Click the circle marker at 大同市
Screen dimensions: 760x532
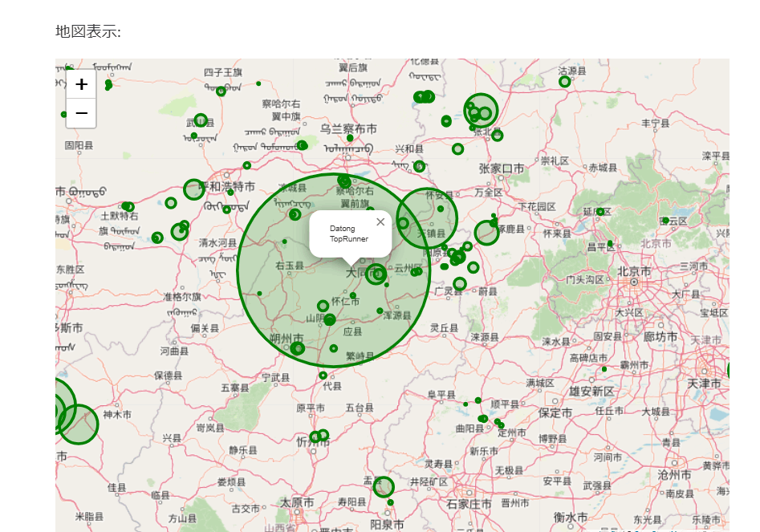[376, 274]
